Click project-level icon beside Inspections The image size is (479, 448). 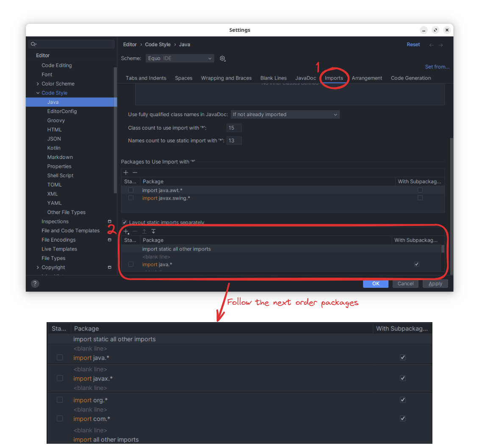[x=110, y=221]
